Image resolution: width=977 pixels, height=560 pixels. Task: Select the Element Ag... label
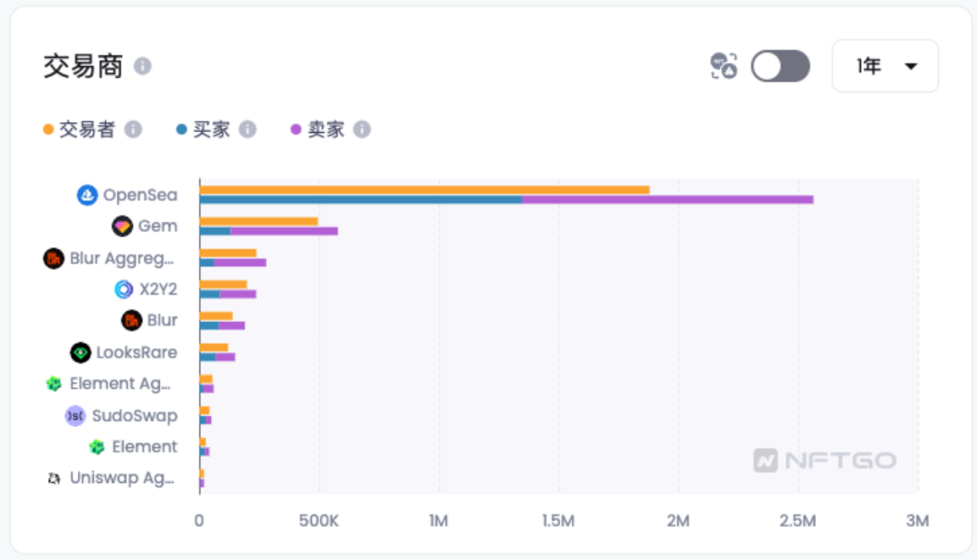[120, 384]
